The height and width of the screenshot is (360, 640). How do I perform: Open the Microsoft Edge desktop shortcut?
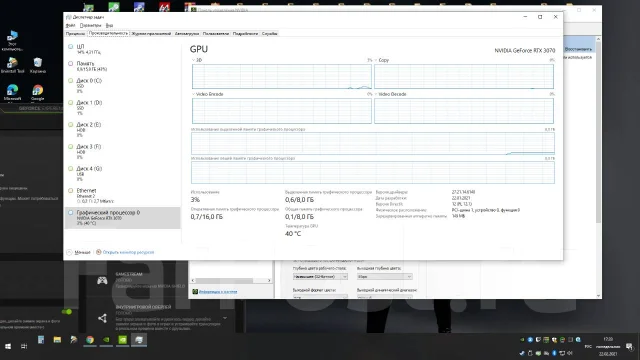click(12, 93)
